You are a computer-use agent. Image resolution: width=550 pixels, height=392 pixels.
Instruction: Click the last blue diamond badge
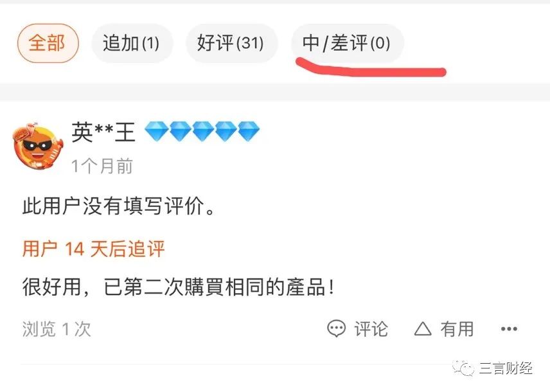(249, 131)
